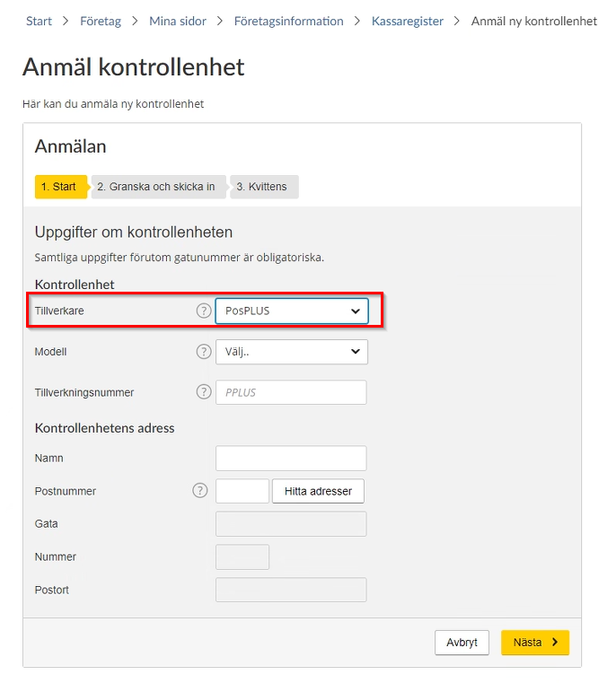Focus the Tillverkningsnummer input field
The height and width of the screenshot is (683, 616).
291,392
